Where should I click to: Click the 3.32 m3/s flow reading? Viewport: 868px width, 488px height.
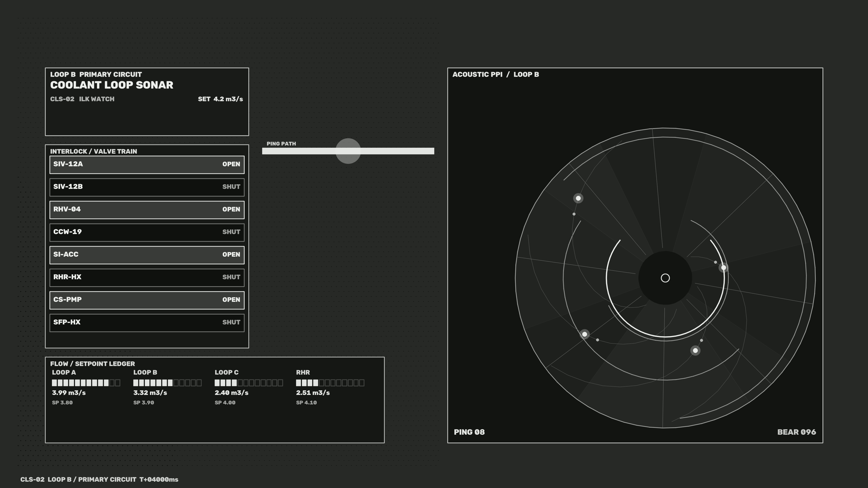click(x=150, y=393)
